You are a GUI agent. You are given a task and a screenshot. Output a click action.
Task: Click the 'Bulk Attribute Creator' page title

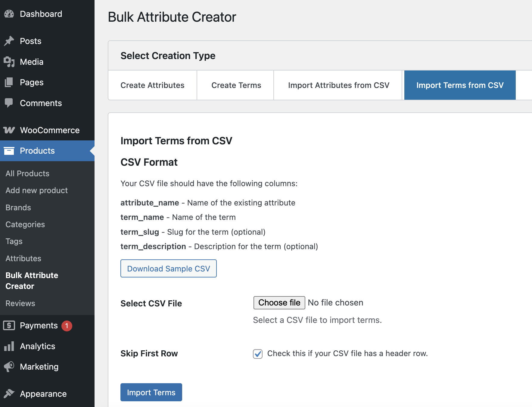[172, 17]
